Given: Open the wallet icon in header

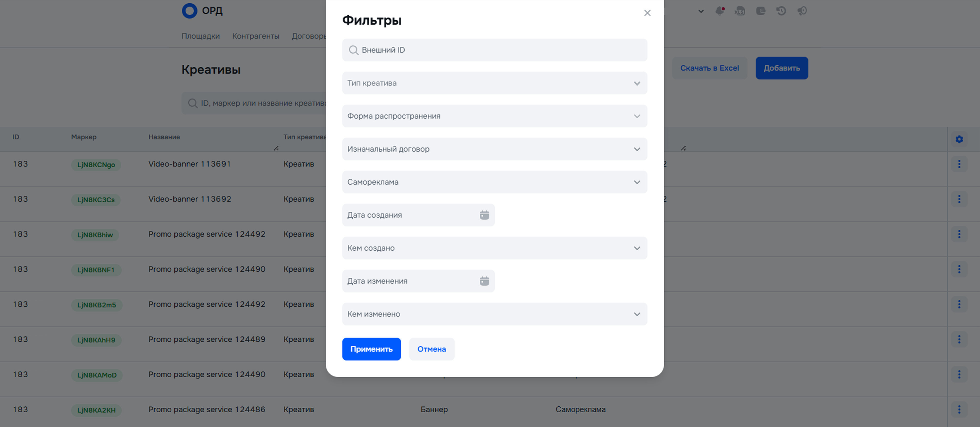Looking at the screenshot, I should pyautogui.click(x=760, y=11).
